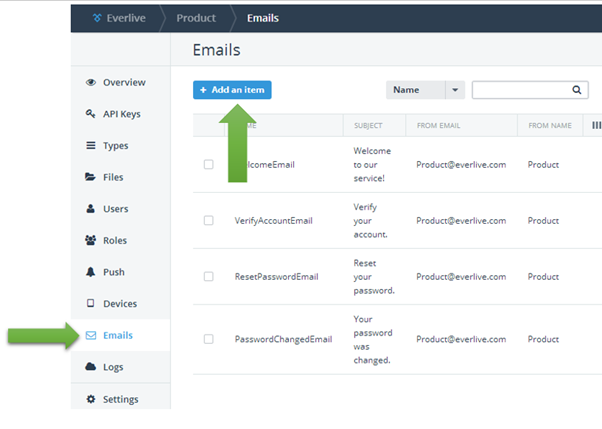Click the Files folder icon
This screenshot has height=429, width=602.
pos(91,177)
